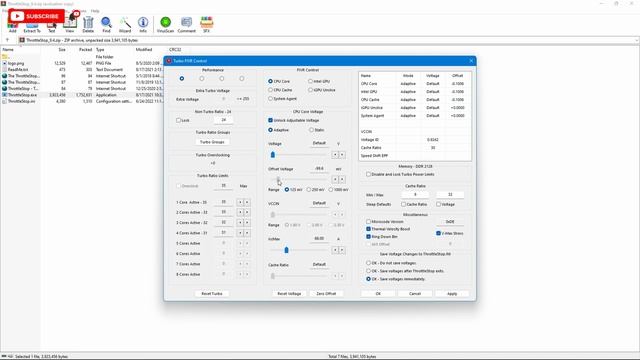Open the Find tool in WinRAR
Viewport: 640px width, 360px height.
tap(106, 24)
